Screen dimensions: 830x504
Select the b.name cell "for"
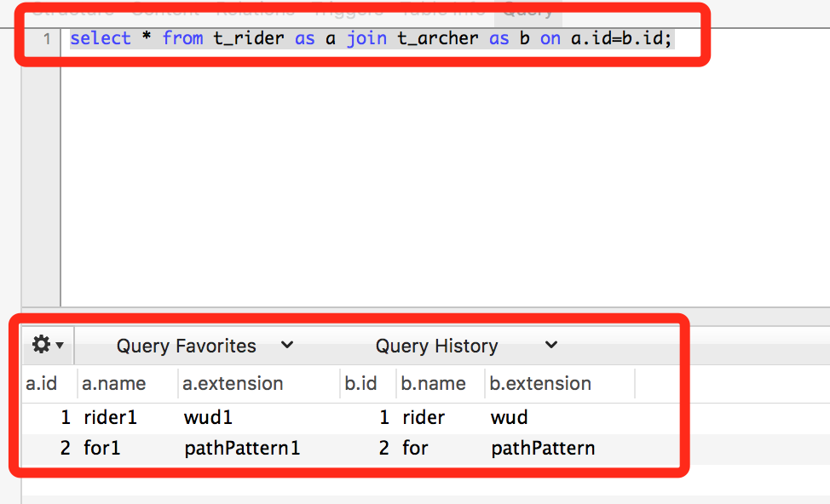click(x=415, y=448)
